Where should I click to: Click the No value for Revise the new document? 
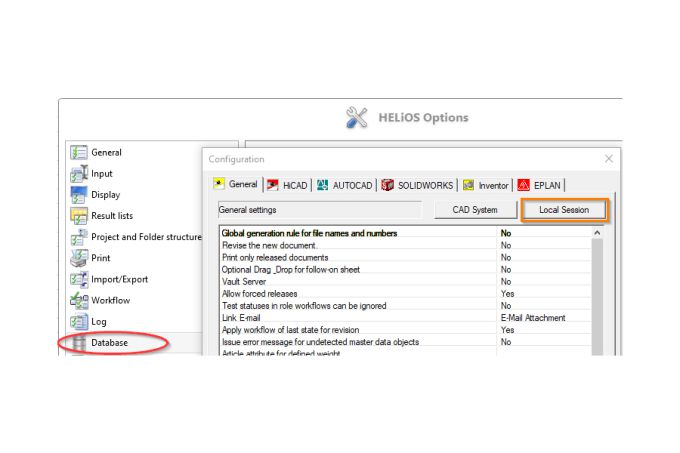pyautogui.click(x=506, y=245)
